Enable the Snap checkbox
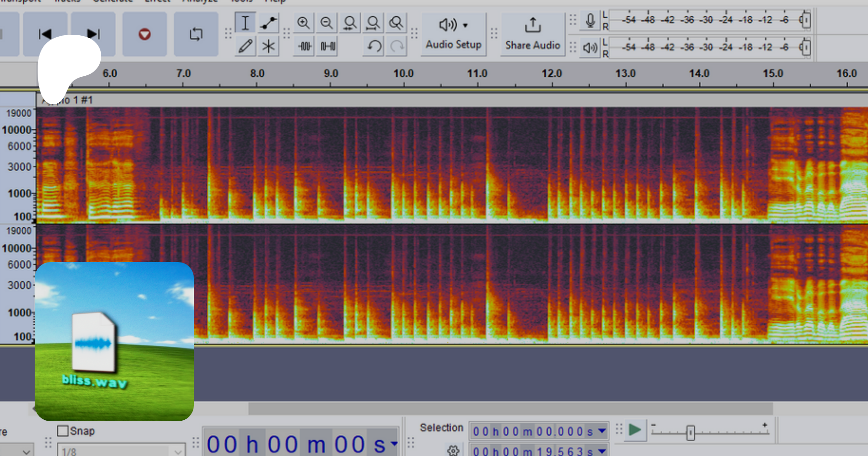The height and width of the screenshot is (456, 868). tap(63, 430)
